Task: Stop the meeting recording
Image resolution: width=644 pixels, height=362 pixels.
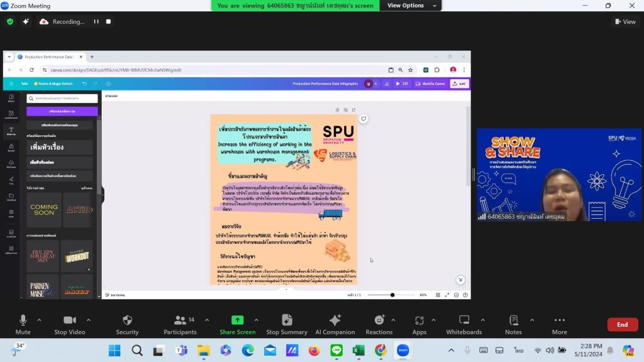Action: tap(108, 22)
